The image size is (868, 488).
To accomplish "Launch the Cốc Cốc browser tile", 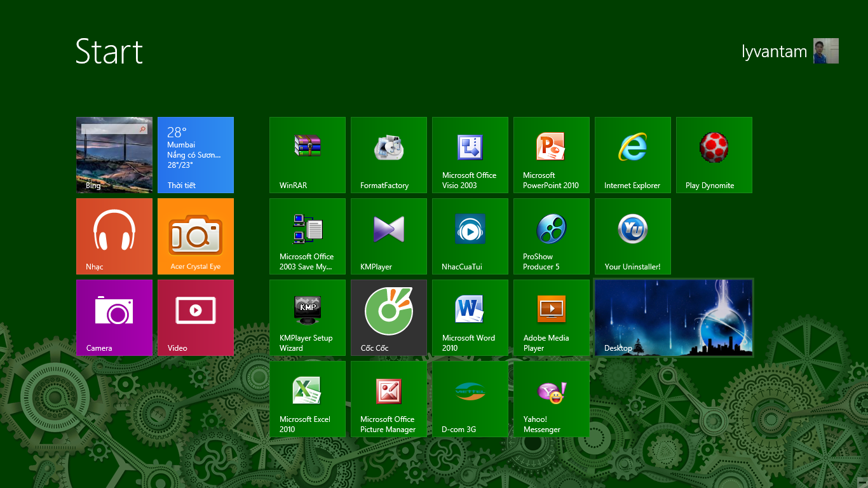I will tap(389, 318).
